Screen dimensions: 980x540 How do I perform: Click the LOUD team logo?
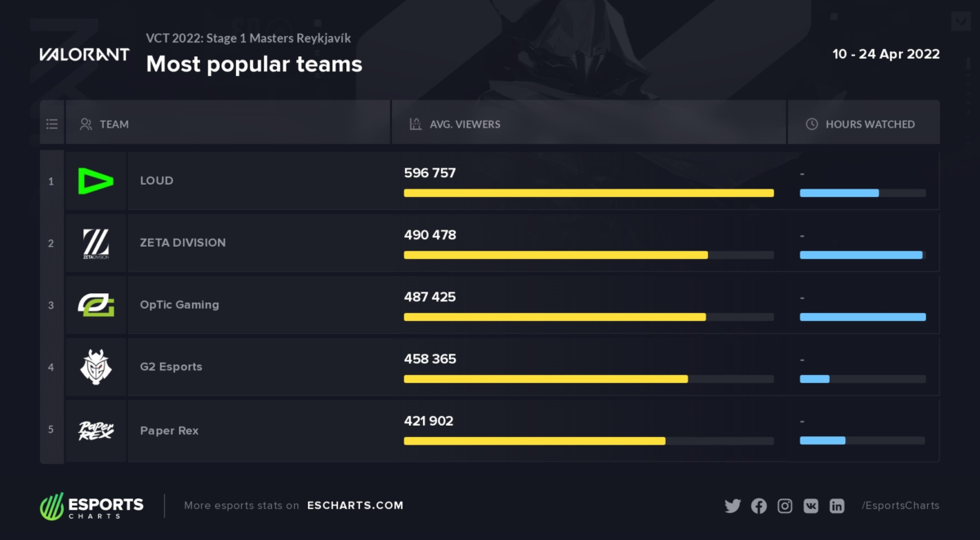point(96,181)
